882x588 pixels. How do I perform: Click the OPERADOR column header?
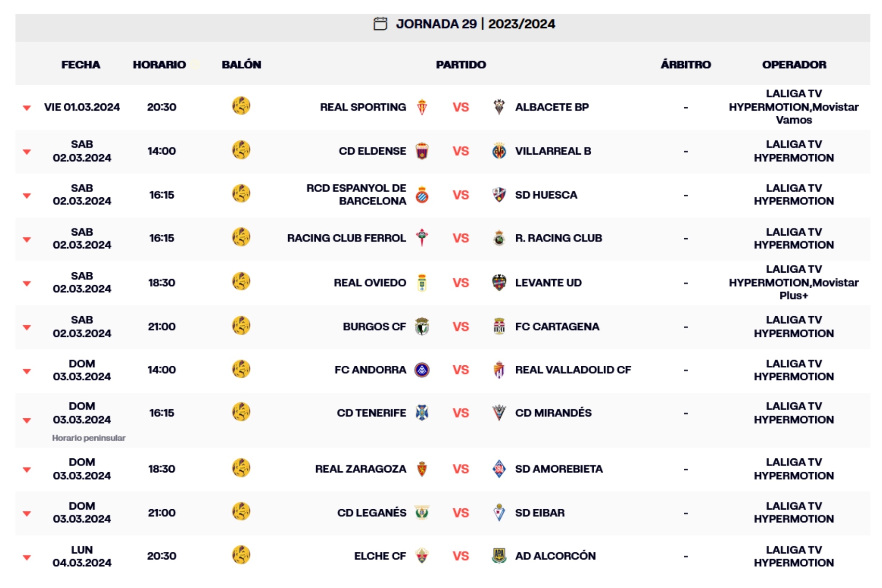click(x=794, y=65)
